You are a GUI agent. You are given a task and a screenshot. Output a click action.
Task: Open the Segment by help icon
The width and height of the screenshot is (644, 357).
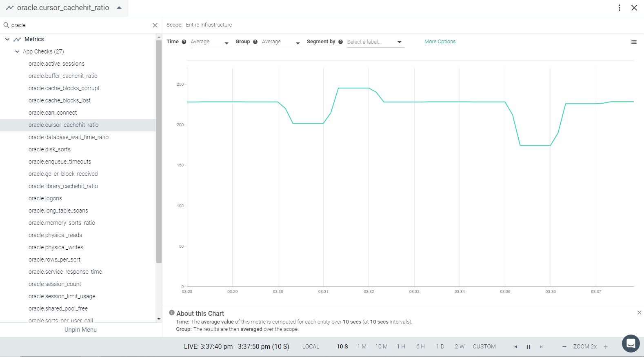[x=340, y=42]
